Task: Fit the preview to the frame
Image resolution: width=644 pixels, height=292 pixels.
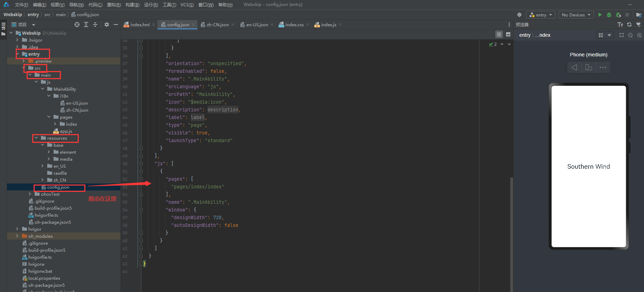Action: click(622, 35)
